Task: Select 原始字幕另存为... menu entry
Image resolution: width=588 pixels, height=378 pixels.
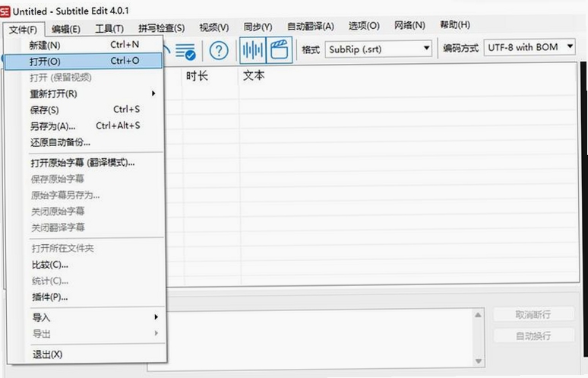Action: pyautogui.click(x=86, y=195)
